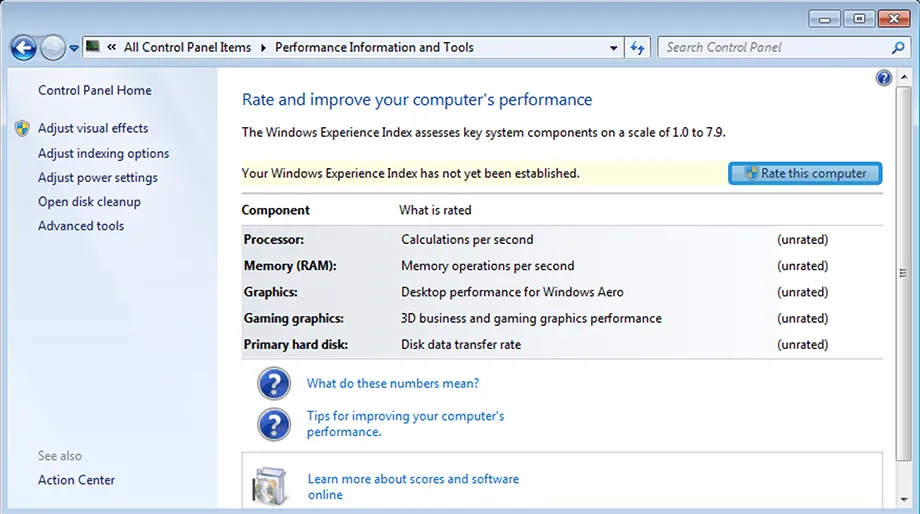Click the (unrated) value in the Processor row
The height and width of the screenshot is (514, 920).
pos(803,239)
